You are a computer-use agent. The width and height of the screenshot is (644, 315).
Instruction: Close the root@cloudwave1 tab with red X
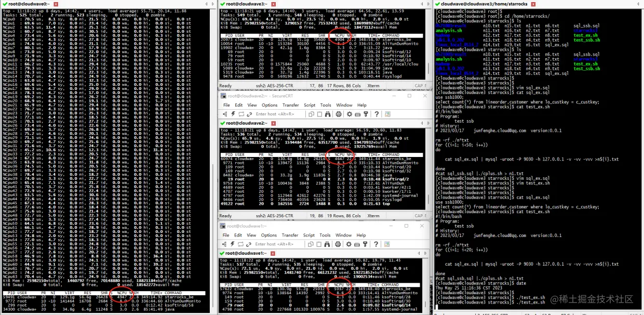click(273, 253)
